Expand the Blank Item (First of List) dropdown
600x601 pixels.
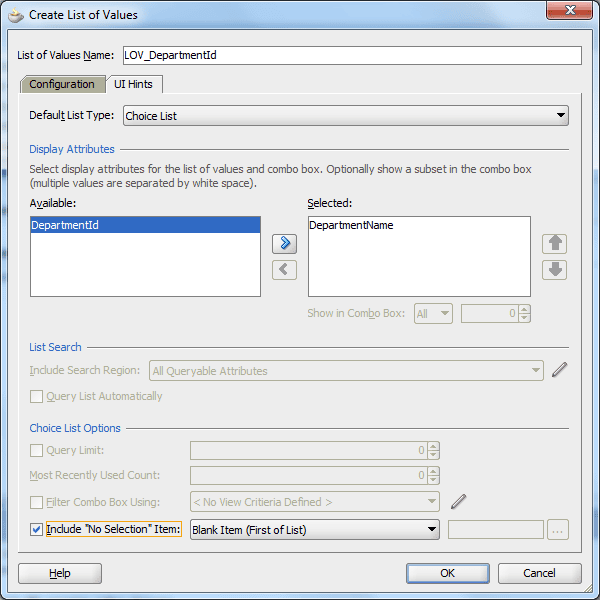[314, 530]
